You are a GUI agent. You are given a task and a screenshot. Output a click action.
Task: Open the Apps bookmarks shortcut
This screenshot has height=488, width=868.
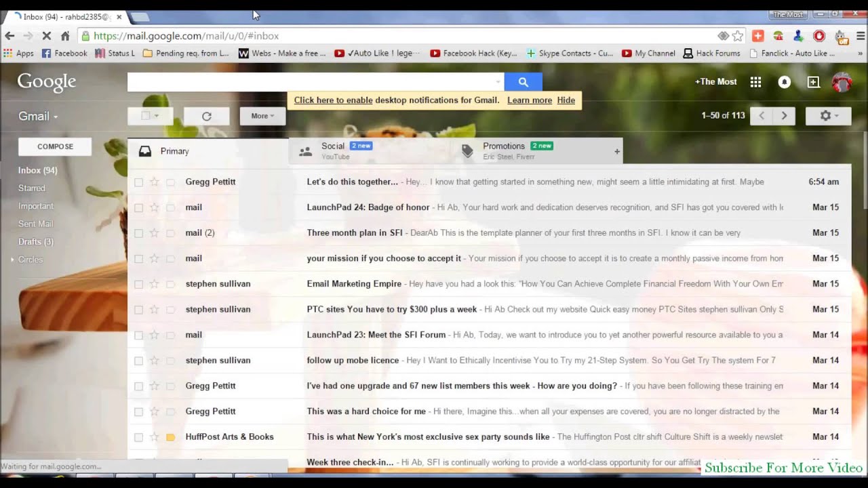click(x=18, y=53)
